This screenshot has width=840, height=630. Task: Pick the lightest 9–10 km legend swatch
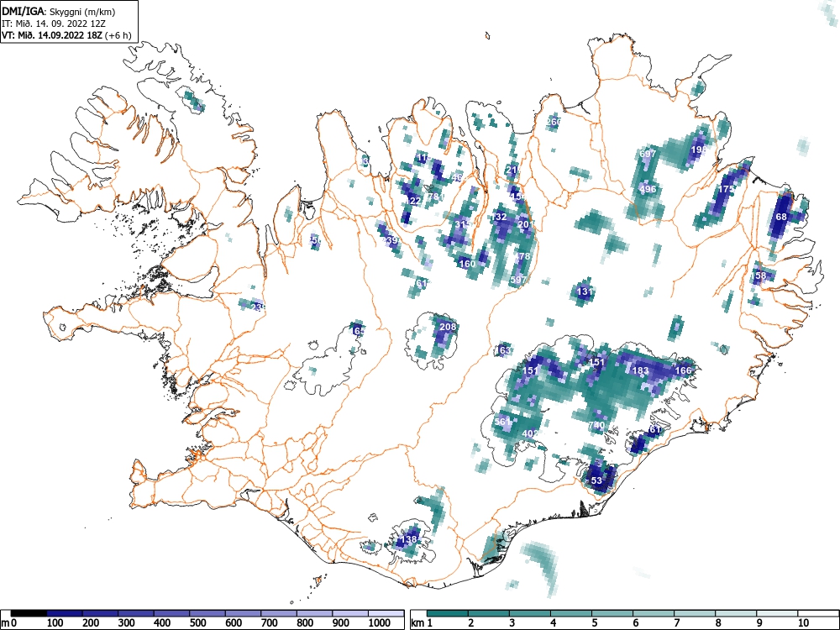[x=777, y=613]
